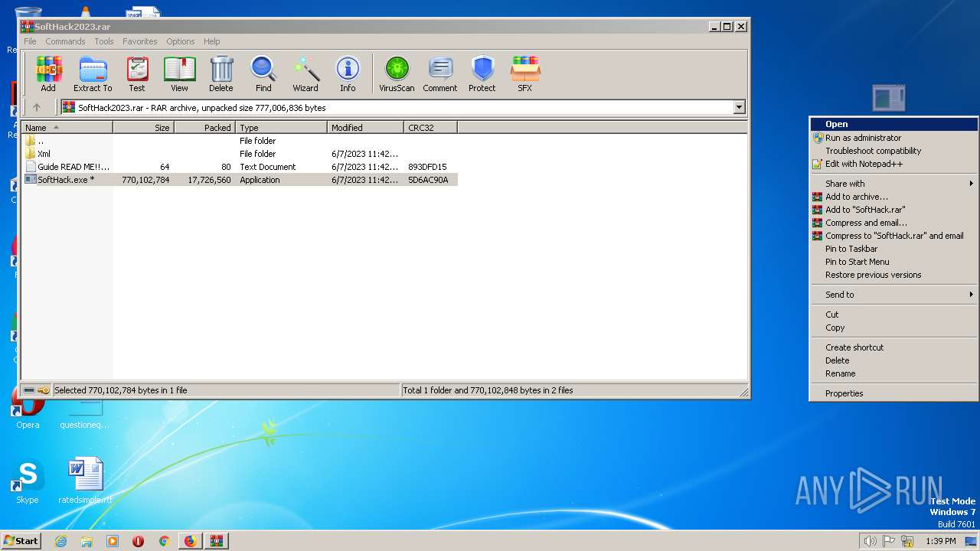
Task: Open the Tools menu
Action: pyautogui.click(x=104, y=41)
